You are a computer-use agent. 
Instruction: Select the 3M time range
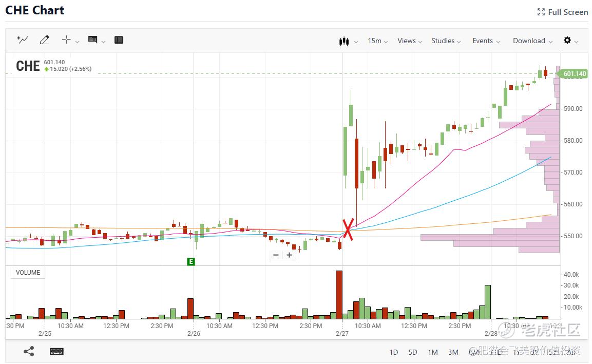coord(453,352)
